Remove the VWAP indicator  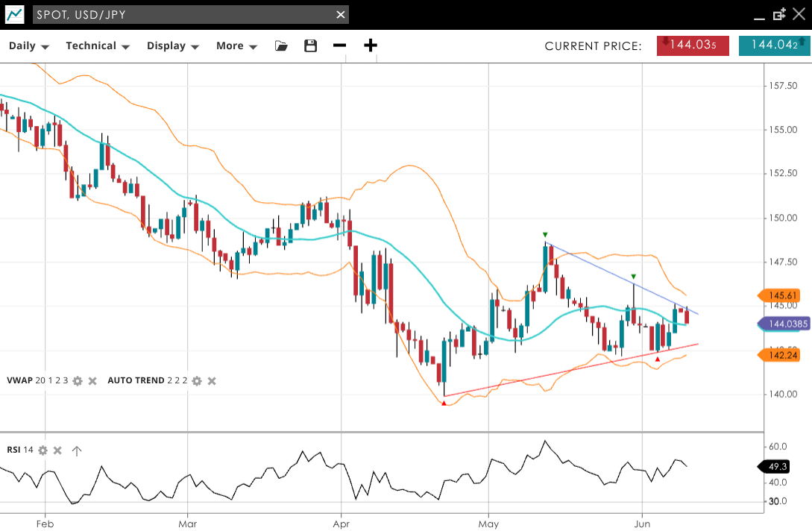(x=92, y=381)
